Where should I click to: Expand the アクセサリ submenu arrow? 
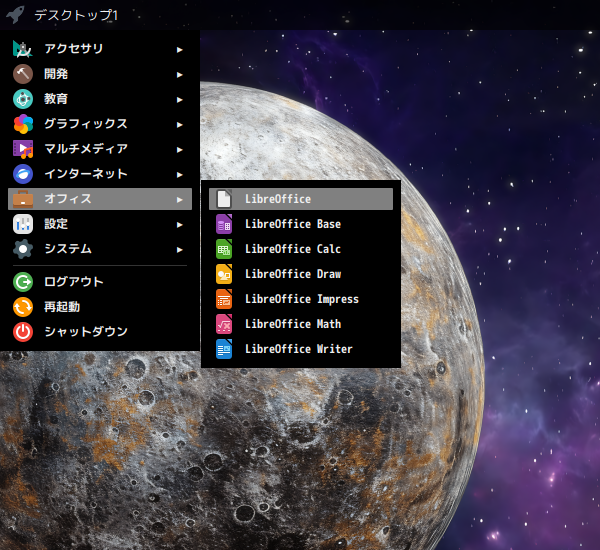pyautogui.click(x=180, y=49)
